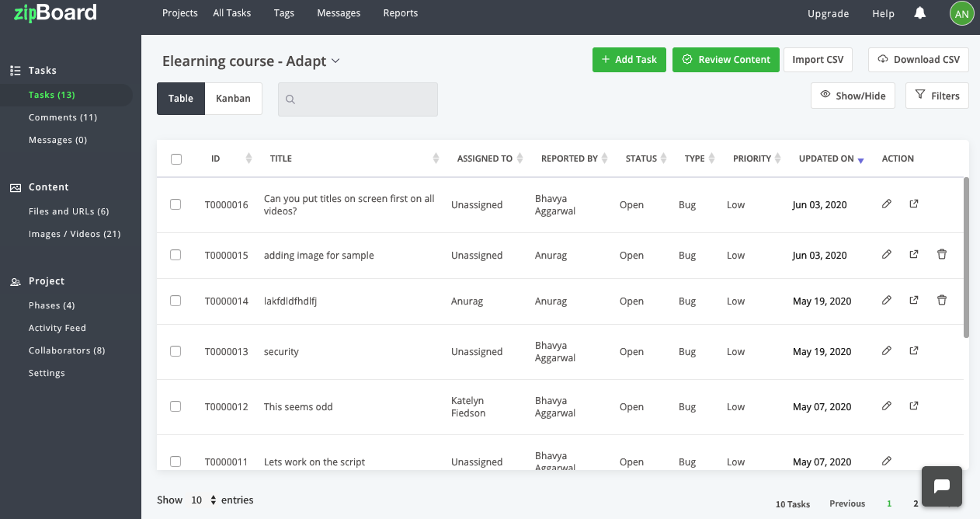This screenshot has height=519, width=980.
Task: Delete task T0000014 using trash icon
Action: pyautogui.click(x=941, y=300)
